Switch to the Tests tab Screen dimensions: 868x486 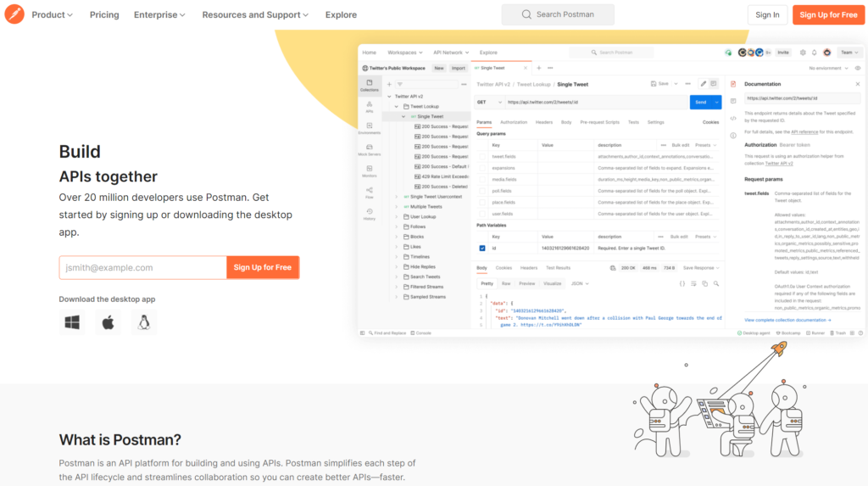[x=633, y=122]
